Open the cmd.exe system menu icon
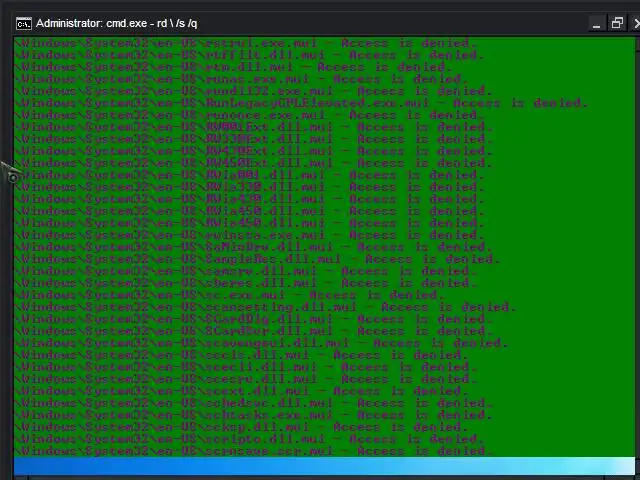Image resolution: width=640 pixels, height=480 pixels. click(x=24, y=24)
